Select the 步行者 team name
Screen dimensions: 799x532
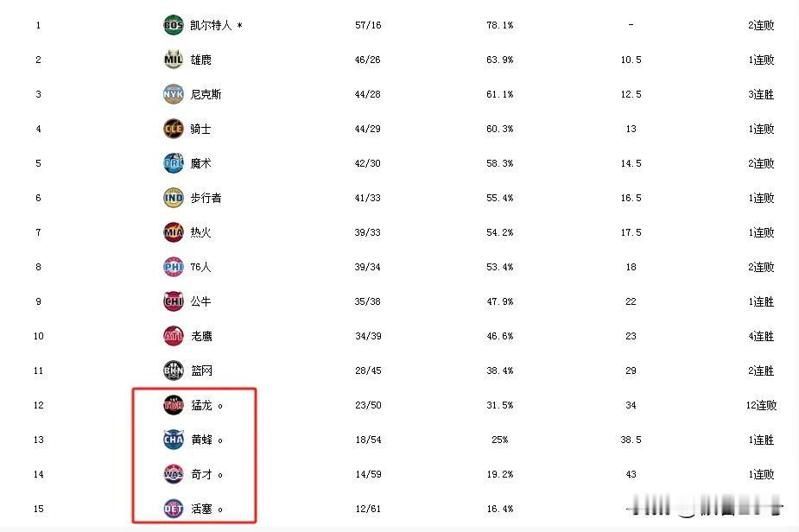click(x=206, y=198)
